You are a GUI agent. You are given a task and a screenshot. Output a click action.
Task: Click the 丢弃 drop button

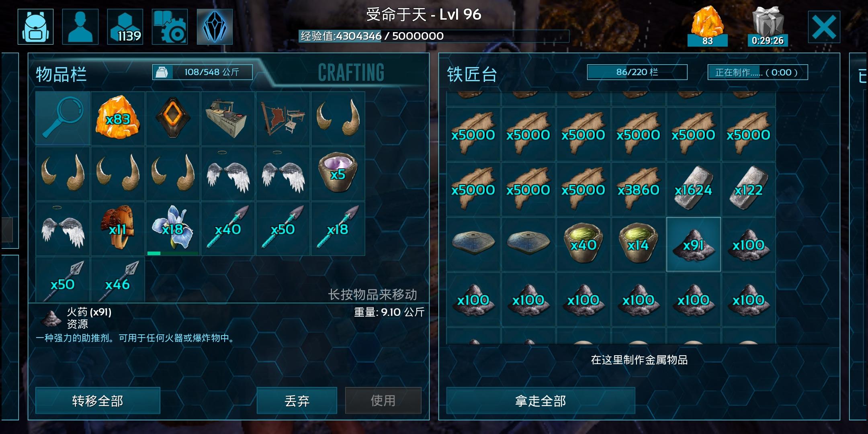(x=297, y=401)
